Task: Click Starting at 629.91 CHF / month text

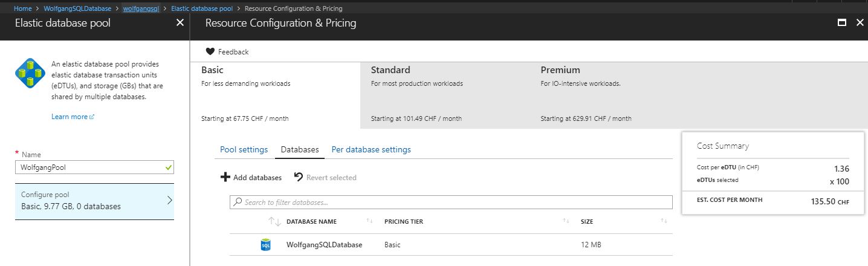Action: pos(586,118)
